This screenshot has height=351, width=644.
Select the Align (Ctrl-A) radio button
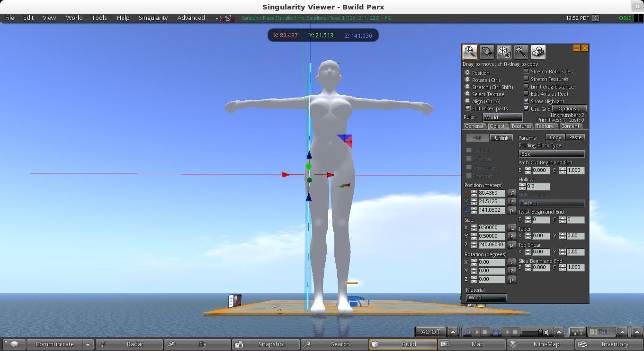click(x=468, y=101)
